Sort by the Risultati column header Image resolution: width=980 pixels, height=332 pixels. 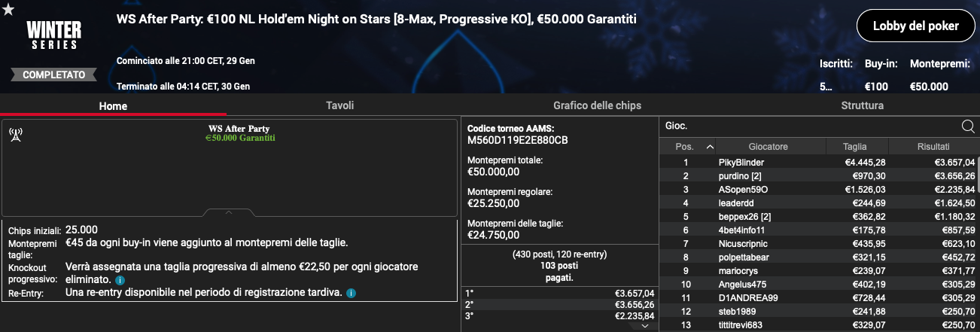click(x=933, y=147)
